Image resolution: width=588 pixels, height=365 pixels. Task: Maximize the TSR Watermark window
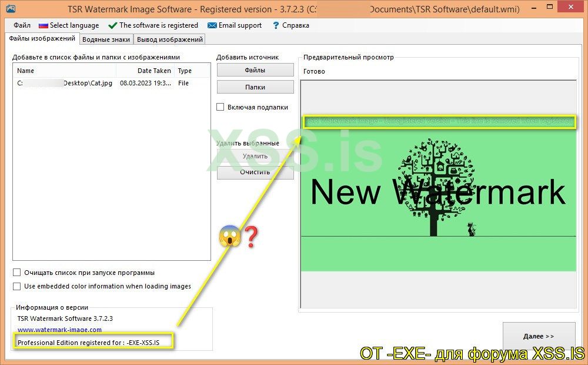550,6
